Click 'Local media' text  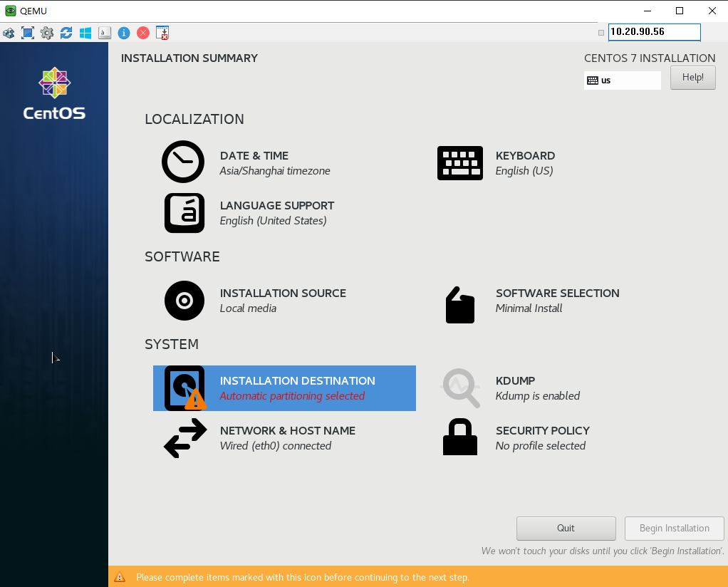248,308
